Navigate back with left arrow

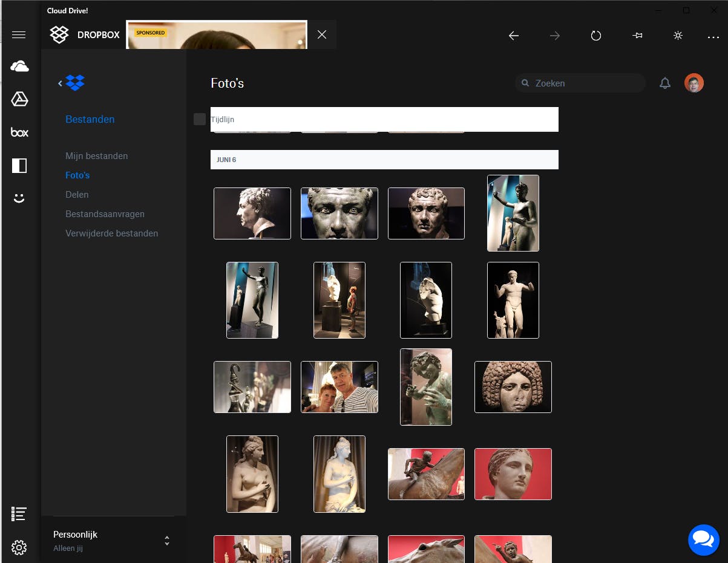(x=514, y=36)
